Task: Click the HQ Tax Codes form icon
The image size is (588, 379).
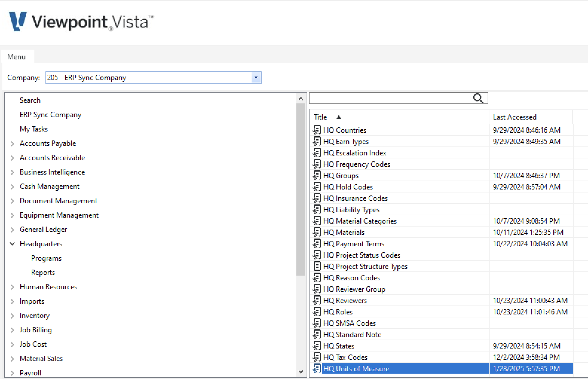Action: click(x=317, y=357)
